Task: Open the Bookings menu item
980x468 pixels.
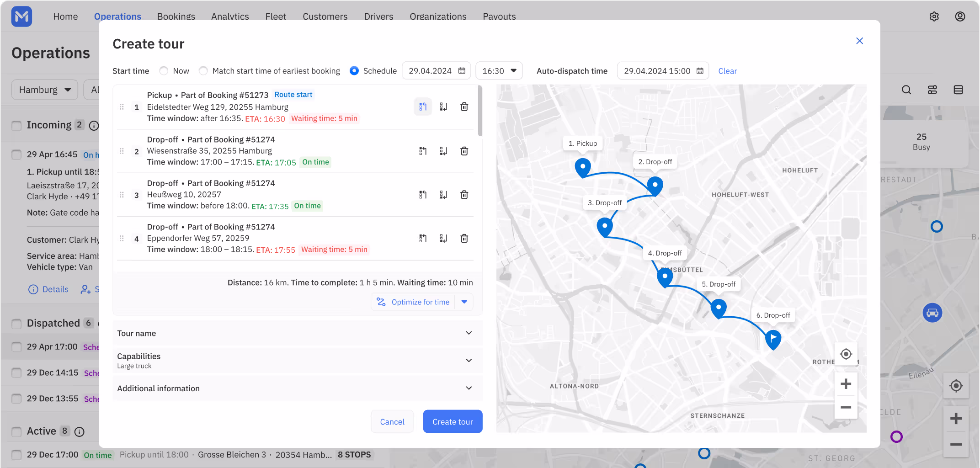Action: point(176,16)
